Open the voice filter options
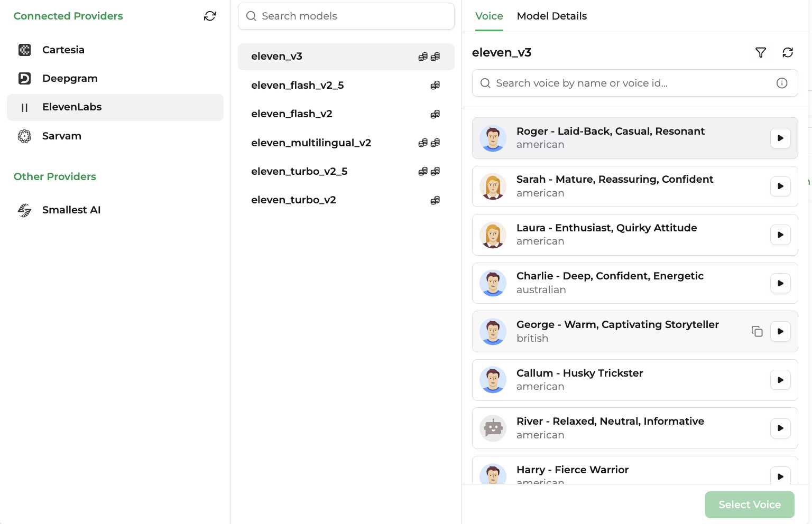The height and width of the screenshot is (524, 812). coord(761,52)
